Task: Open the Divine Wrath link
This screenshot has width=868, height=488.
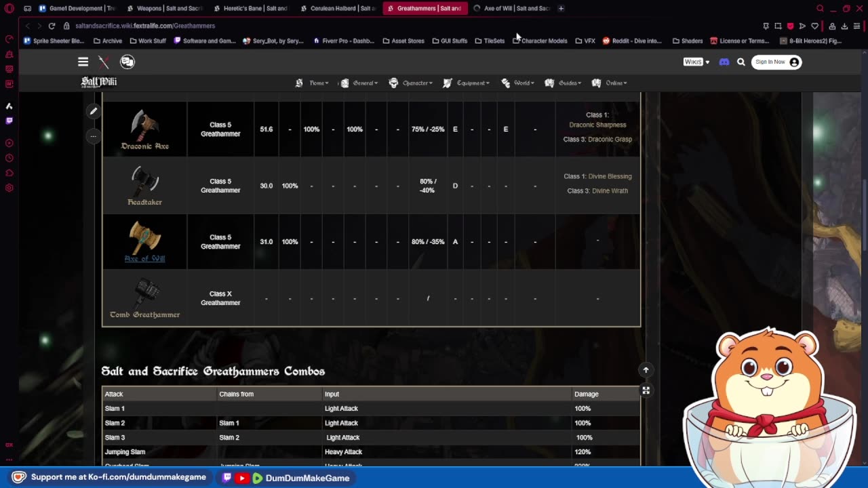Action: click(610, 190)
